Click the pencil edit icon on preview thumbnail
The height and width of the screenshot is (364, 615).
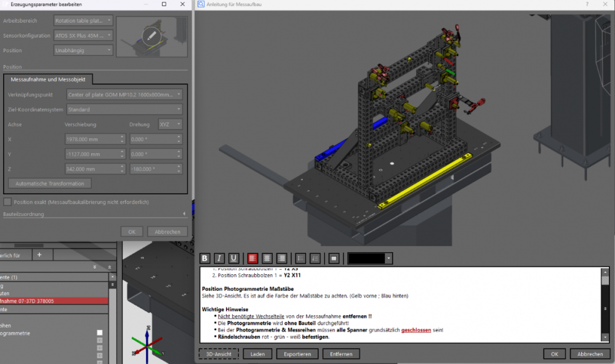(151, 36)
